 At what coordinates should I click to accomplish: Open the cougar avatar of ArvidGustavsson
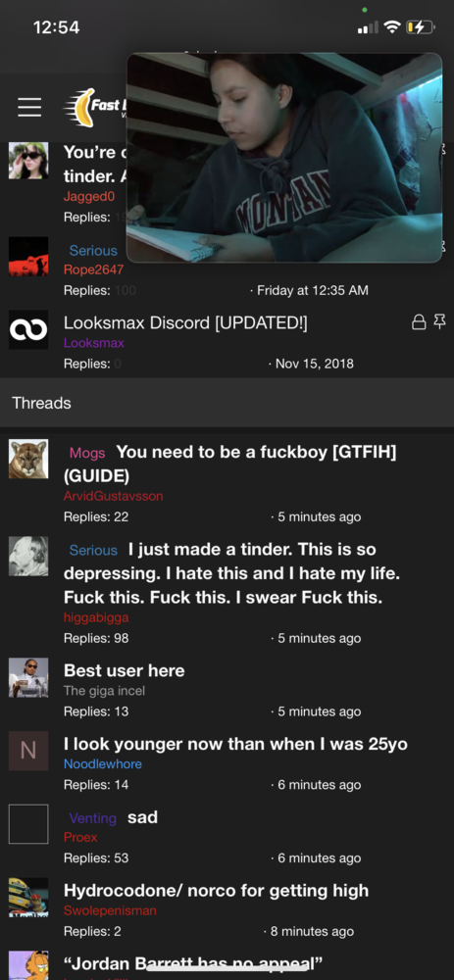tap(28, 459)
